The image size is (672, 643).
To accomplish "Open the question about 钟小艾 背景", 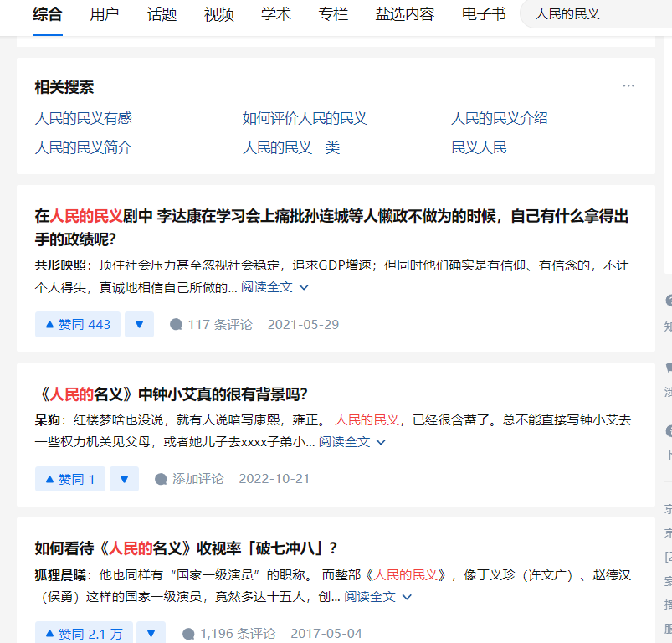I will (x=173, y=394).
